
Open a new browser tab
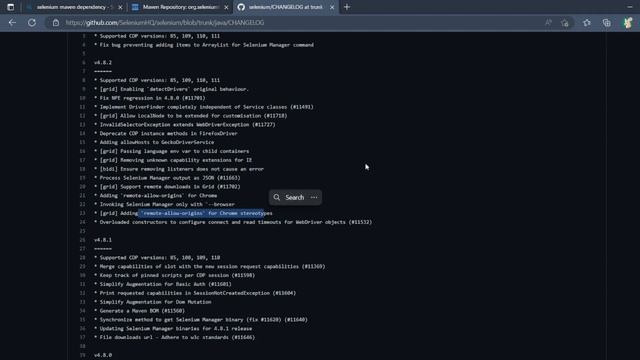tap(347, 7)
